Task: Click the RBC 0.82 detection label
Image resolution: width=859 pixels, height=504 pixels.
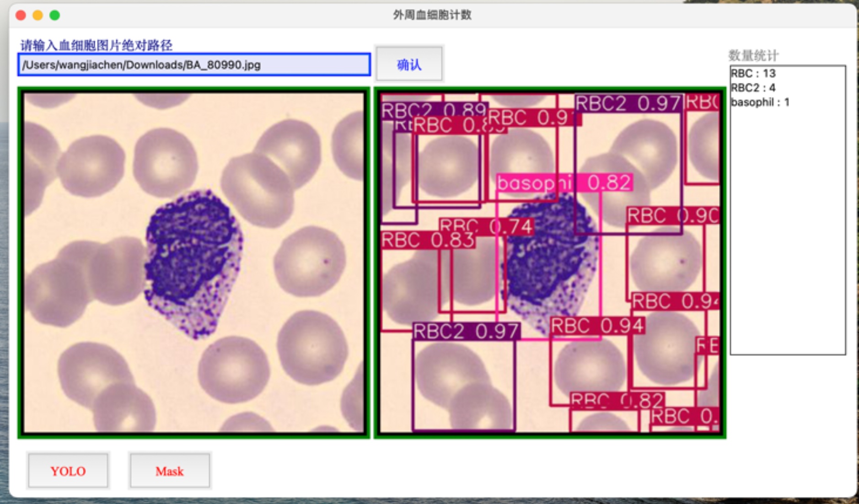Action: tap(617, 400)
